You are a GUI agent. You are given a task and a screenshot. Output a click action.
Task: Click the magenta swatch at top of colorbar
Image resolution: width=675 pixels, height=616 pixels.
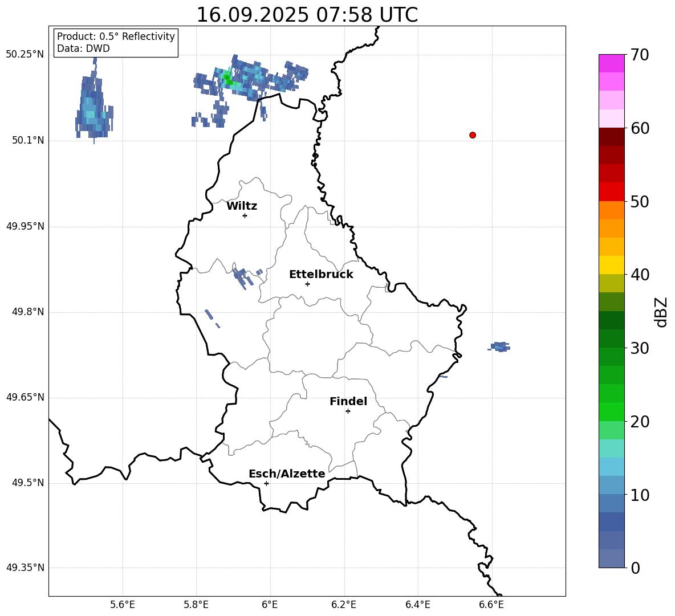point(612,63)
